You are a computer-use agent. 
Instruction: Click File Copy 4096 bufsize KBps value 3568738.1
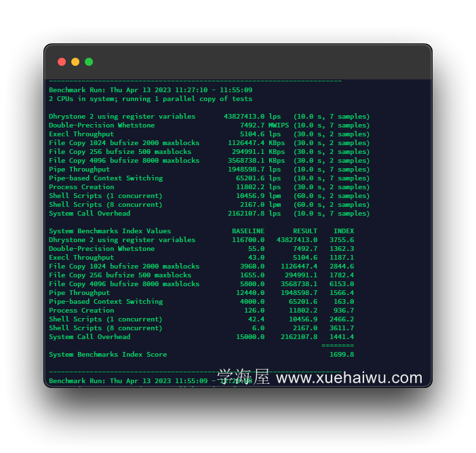(x=246, y=160)
